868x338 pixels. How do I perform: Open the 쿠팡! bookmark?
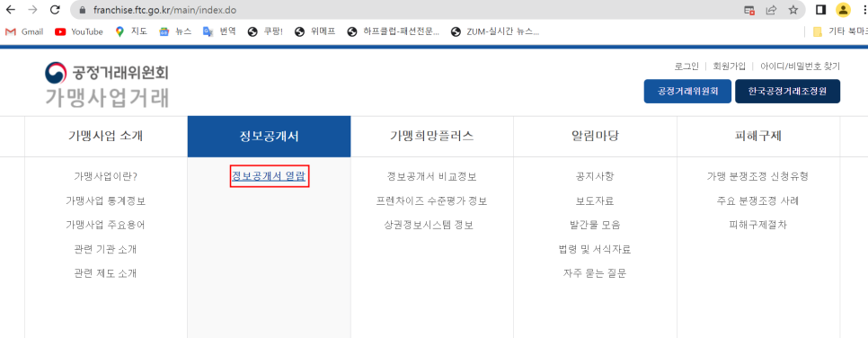[265, 31]
